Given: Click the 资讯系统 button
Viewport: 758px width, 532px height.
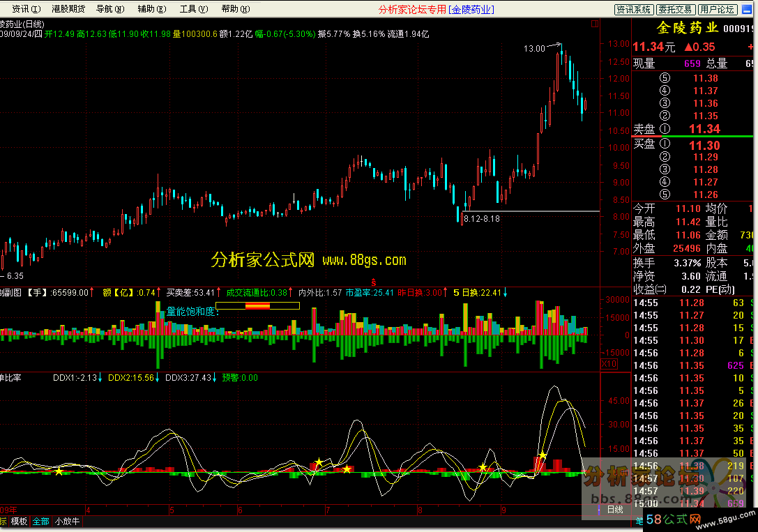Looking at the screenshot, I should pos(634,10).
